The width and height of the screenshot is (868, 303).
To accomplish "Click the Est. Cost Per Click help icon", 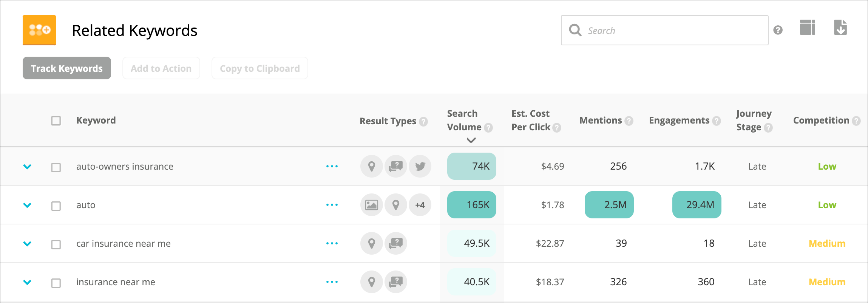I will (x=557, y=128).
